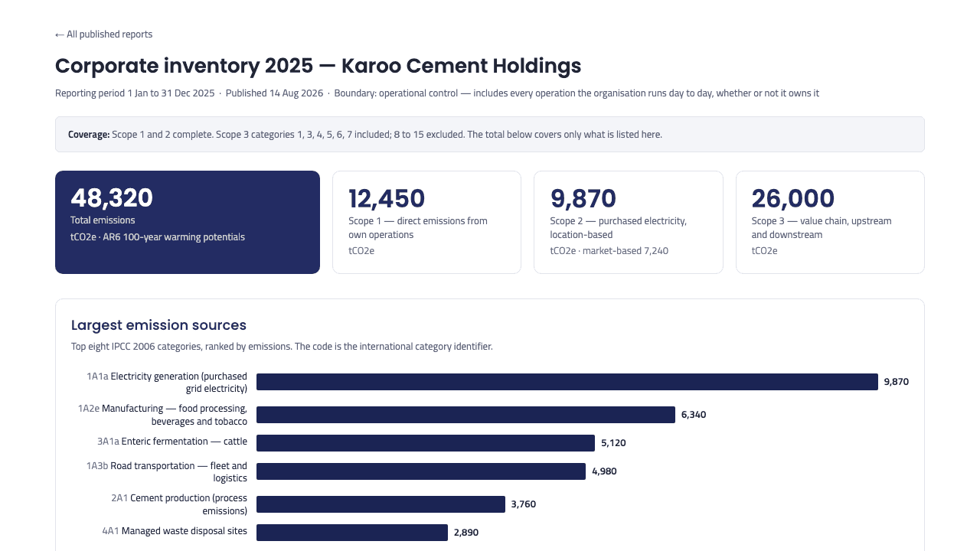This screenshot has width=980, height=551.
Task: Click the Coverage note about Scope 3 categories
Action: tap(490, 135)
